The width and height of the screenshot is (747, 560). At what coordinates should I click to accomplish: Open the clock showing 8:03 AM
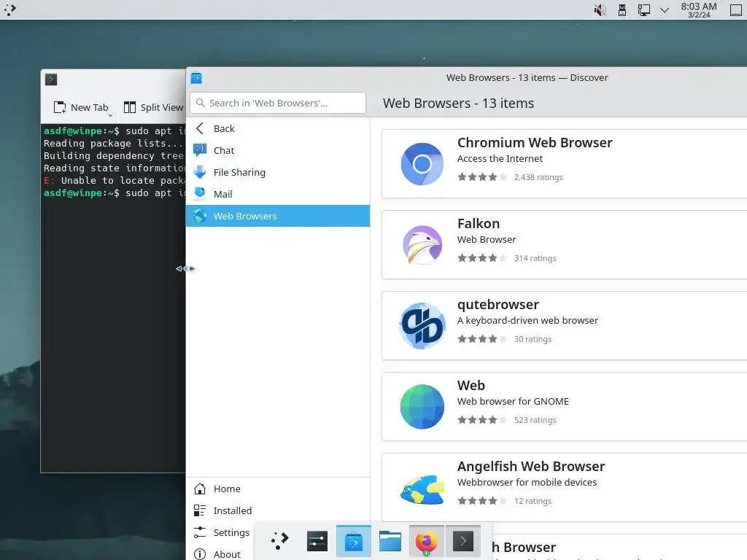(x=698, y=10)
